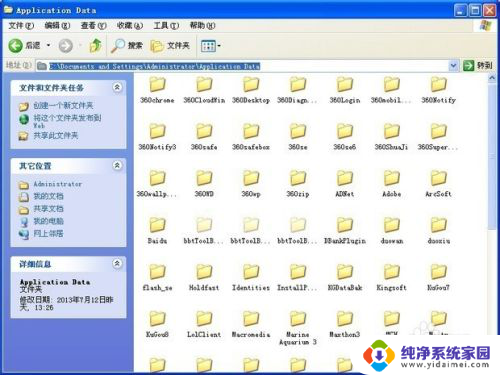Select the 360wp folder

pos(251,184)
